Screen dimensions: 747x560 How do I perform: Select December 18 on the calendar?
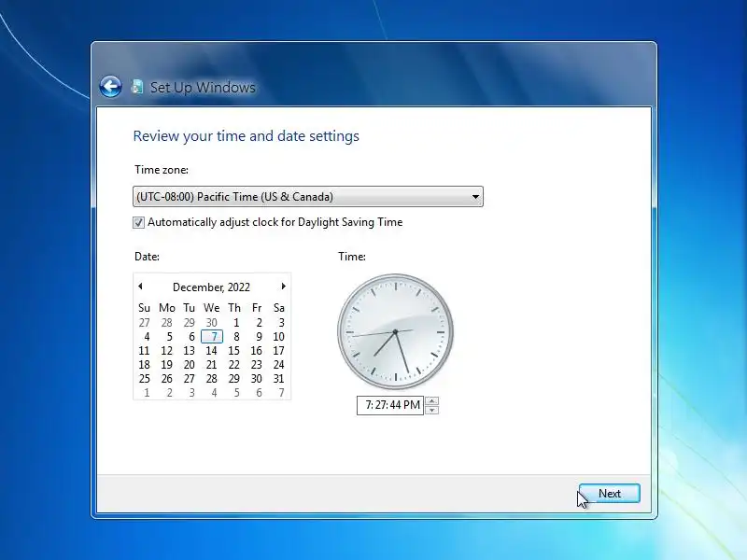tap(145, 365)
